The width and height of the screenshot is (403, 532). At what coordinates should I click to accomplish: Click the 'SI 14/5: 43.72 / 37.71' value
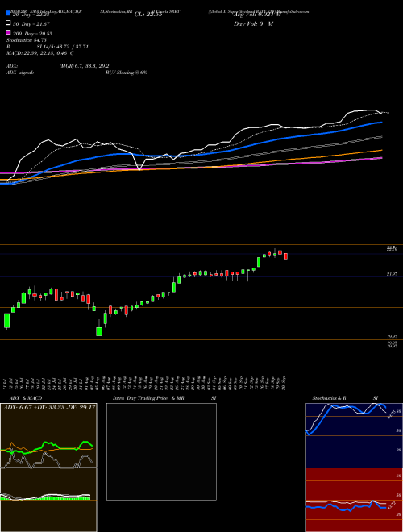click(62, 47)
